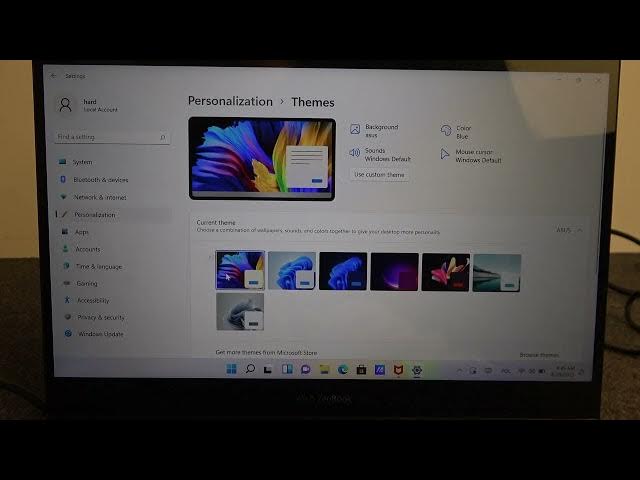Click the Sounds speaker icon
Viewport: 640px width, 480px height.
click(x=354, y=153)
